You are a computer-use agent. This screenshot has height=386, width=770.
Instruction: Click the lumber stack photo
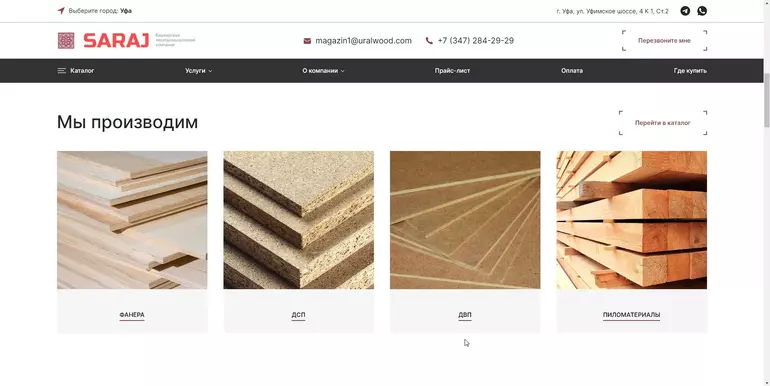coord(632,220)
